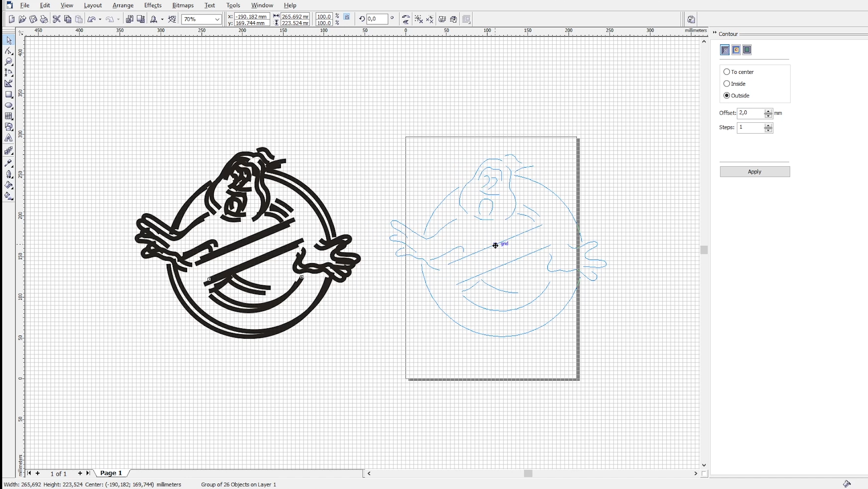Toggle the lock ratio button

pyautogui.click(x=347, y=17)
